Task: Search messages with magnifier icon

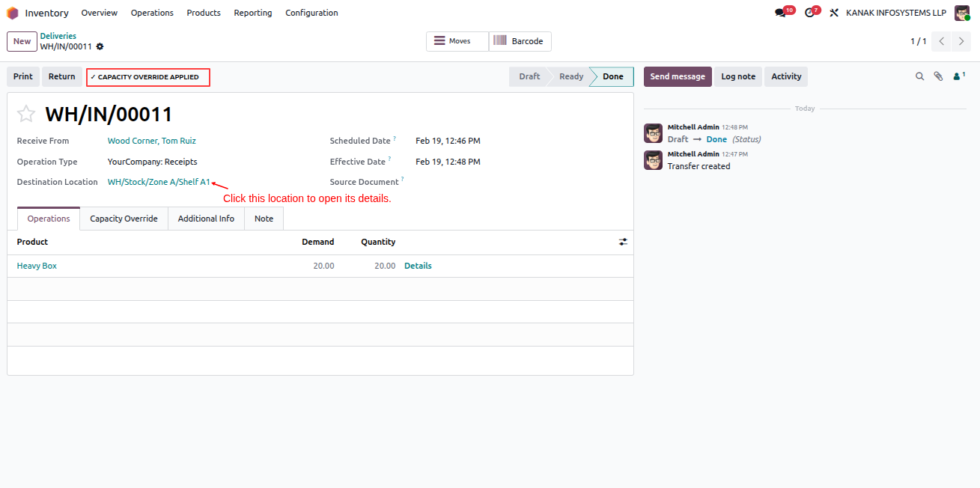Action: pos(920,76)
